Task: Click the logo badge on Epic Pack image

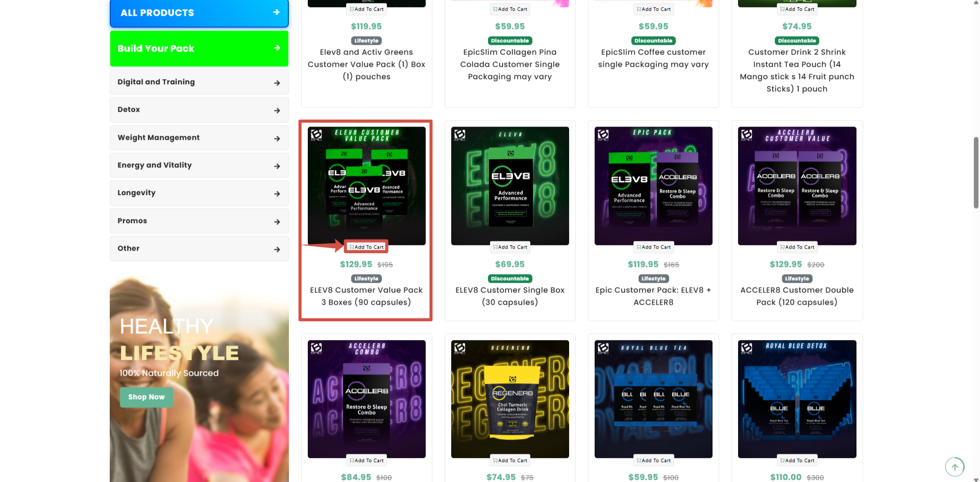Action: (603, 135)
